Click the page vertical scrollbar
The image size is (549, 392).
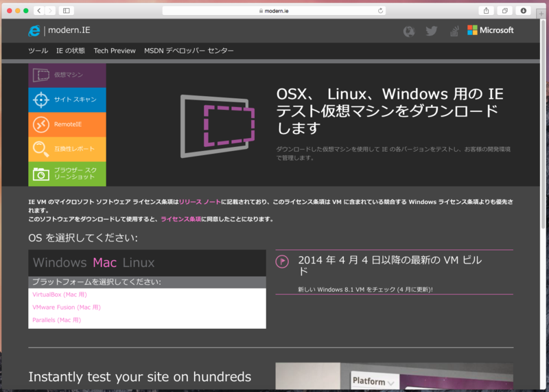click(544, 125)
